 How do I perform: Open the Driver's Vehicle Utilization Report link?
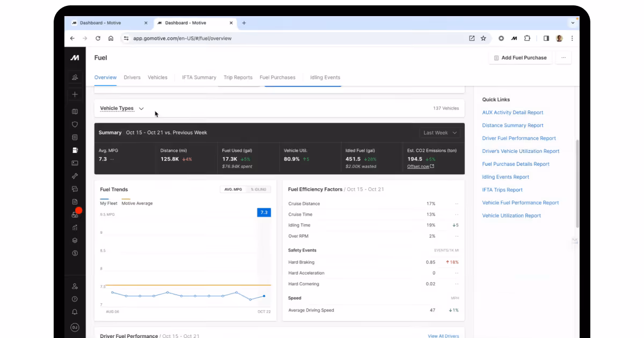[x=521, y=151]
